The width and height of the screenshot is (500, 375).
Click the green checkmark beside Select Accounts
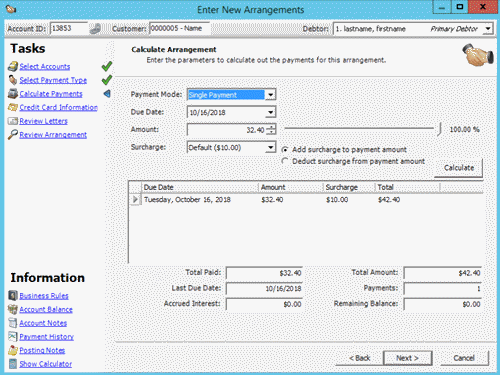[107, 66]
